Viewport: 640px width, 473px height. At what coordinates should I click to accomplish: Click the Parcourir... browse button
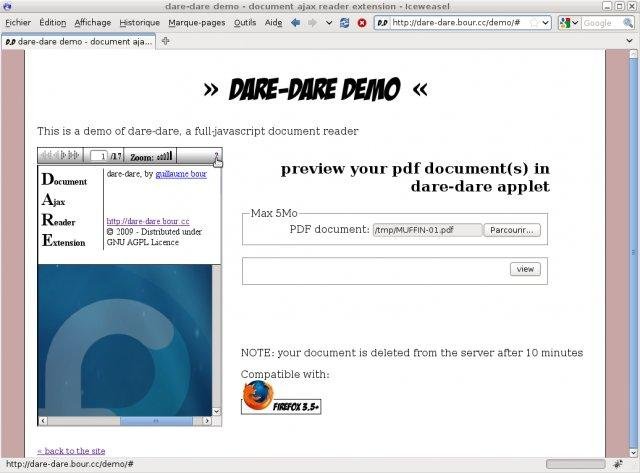(512, 230)
